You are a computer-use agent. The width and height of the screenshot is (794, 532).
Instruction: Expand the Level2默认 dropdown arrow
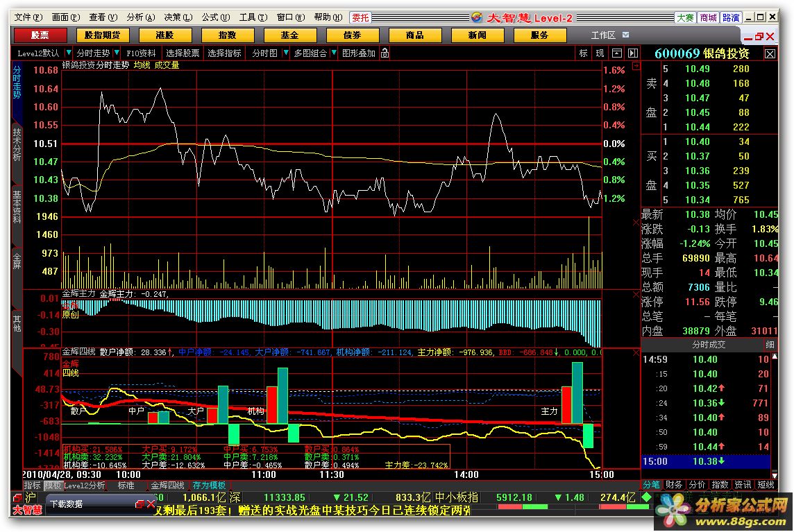[x=69, y=53]
